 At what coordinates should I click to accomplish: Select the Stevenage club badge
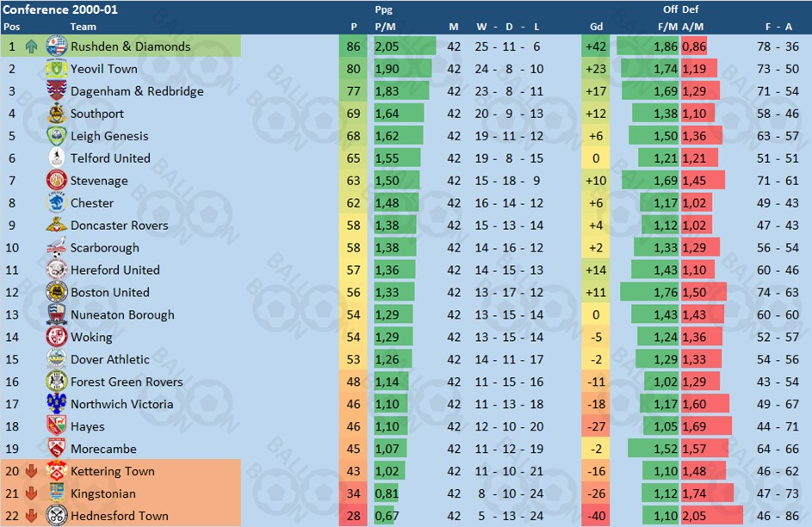pos(57,180)
